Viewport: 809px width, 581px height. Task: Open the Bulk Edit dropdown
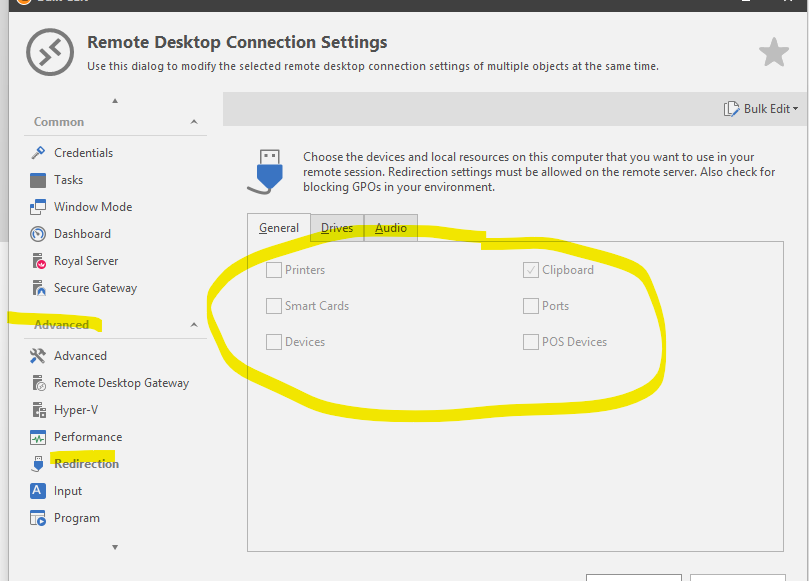tap(762, 109)
